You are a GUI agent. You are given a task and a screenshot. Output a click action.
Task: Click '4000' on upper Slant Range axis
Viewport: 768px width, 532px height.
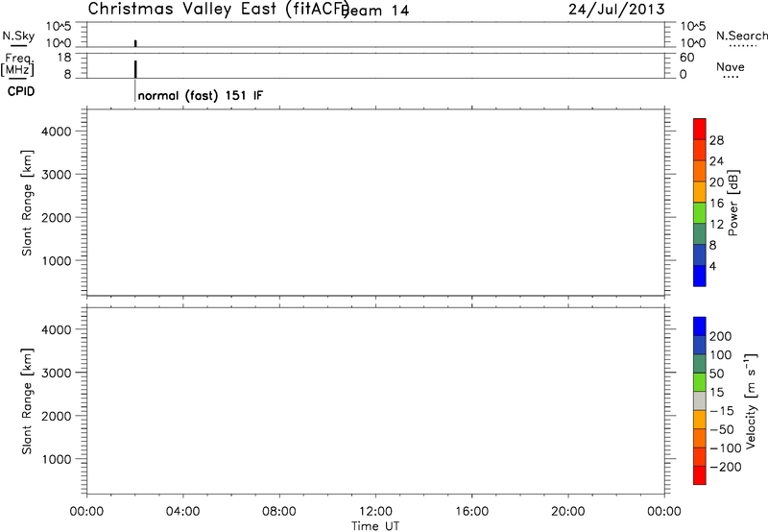tap(57, 132)
